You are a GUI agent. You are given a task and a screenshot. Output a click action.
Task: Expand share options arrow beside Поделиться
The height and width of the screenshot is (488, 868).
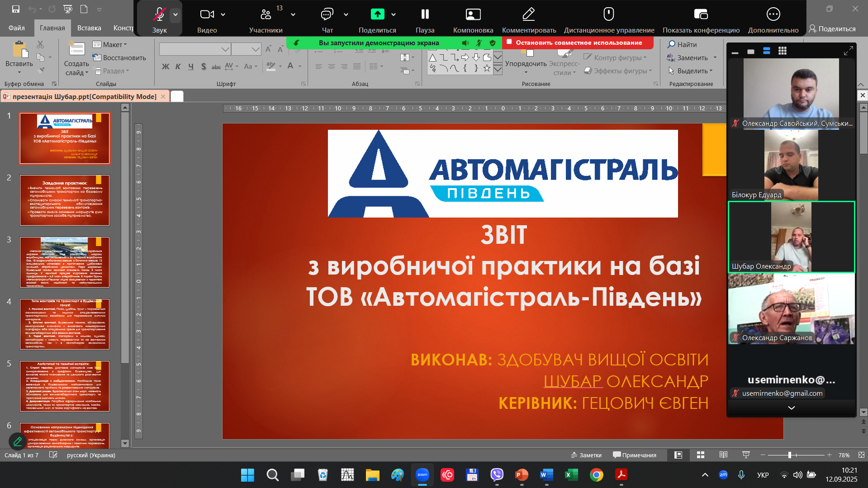[x=394, y=15]
